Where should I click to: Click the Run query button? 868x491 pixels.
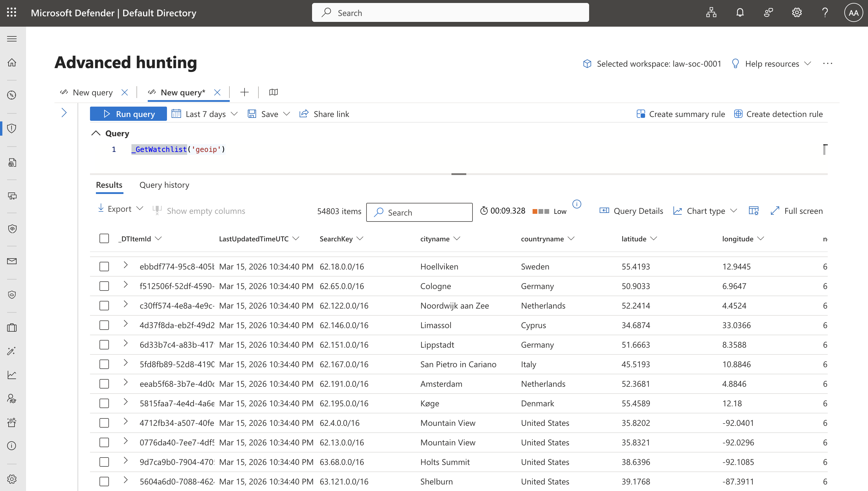128,114
